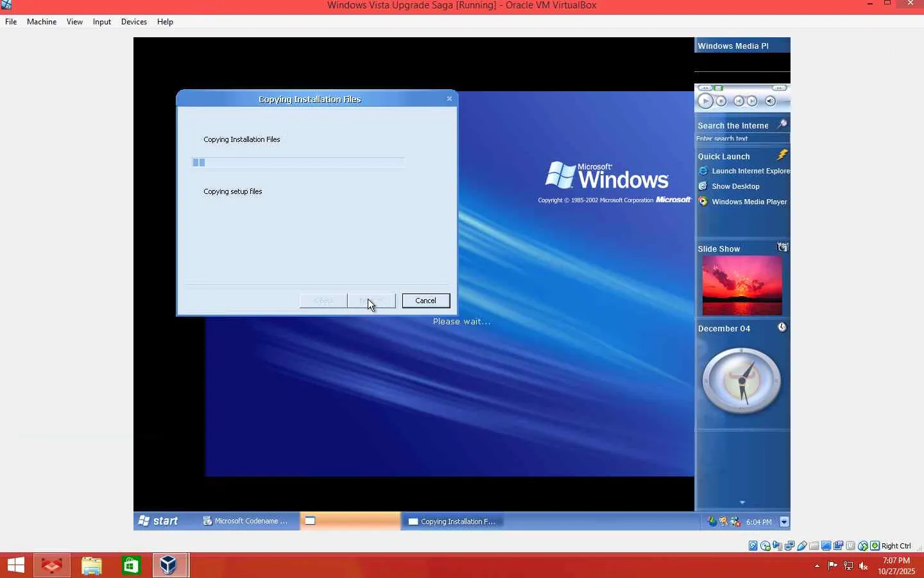924x578 pixels.
Task: Click VirtualBox audio indicator icon
Action: click(x=778, y=546)
